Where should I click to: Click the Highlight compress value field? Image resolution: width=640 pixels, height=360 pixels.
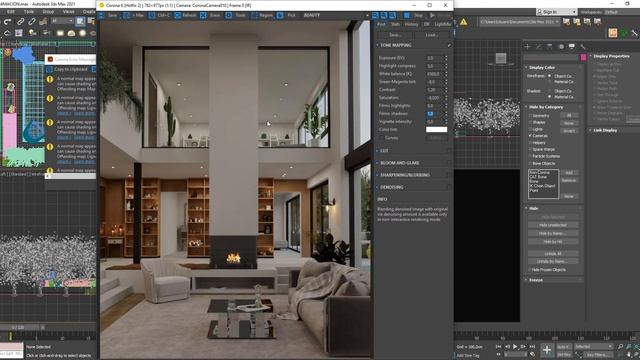tap(434, 66)
